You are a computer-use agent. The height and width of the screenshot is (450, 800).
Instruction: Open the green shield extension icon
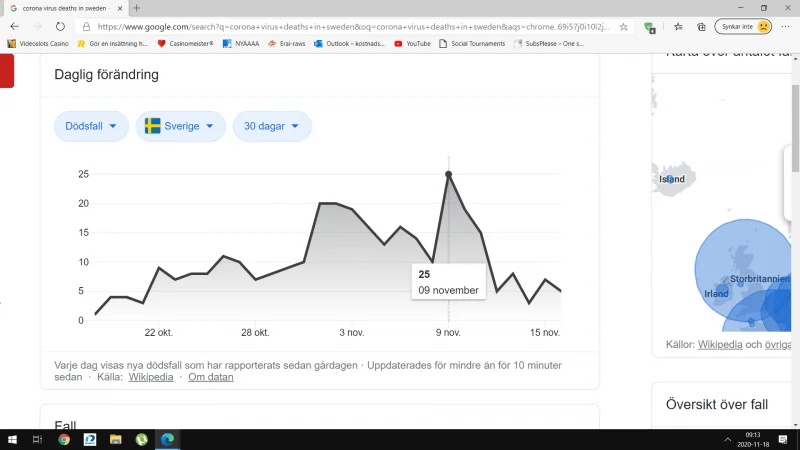[649, 27]
